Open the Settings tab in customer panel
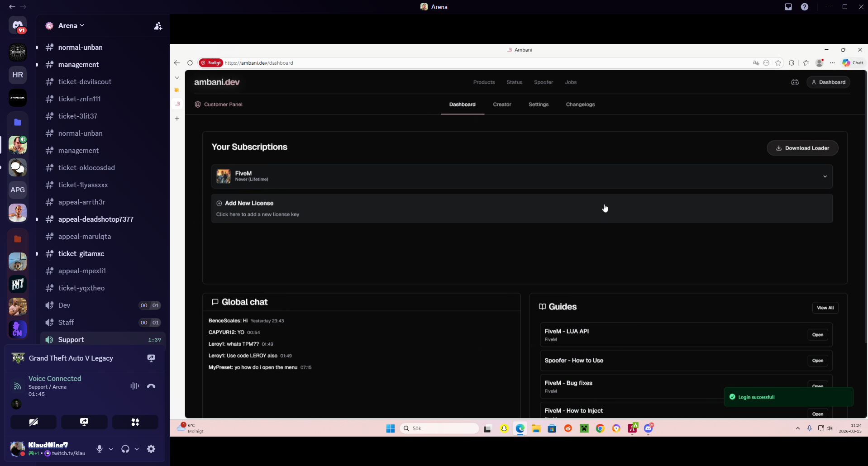The image size is (868, 466). tap(539, 105)
